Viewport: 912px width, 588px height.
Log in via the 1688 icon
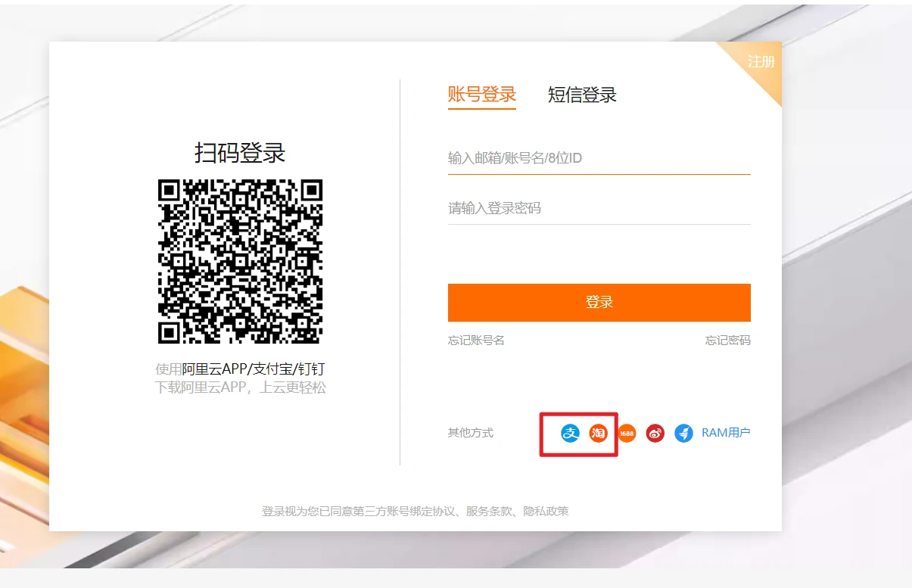coord(625,433)
